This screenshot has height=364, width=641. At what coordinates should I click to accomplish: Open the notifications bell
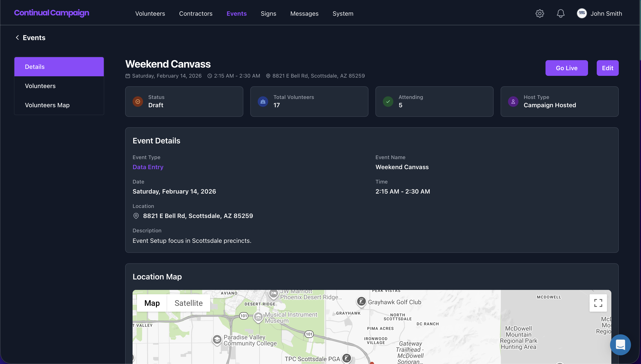(561, 14)
